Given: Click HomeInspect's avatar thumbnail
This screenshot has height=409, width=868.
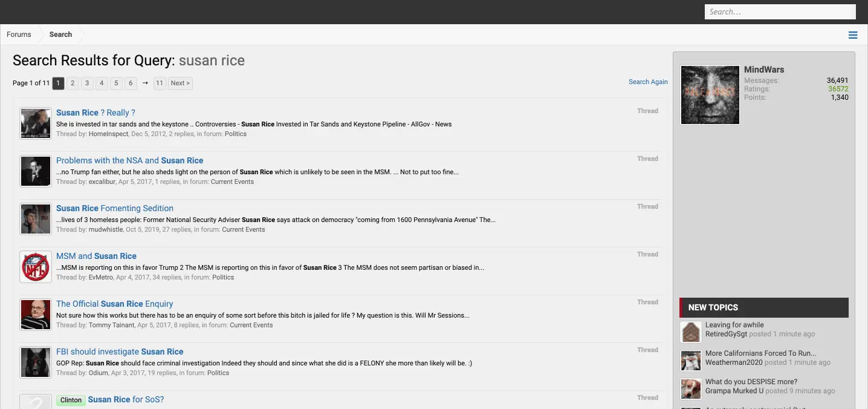Looking at the screenshot, I should pyautogui.click(x=35, y=123).
